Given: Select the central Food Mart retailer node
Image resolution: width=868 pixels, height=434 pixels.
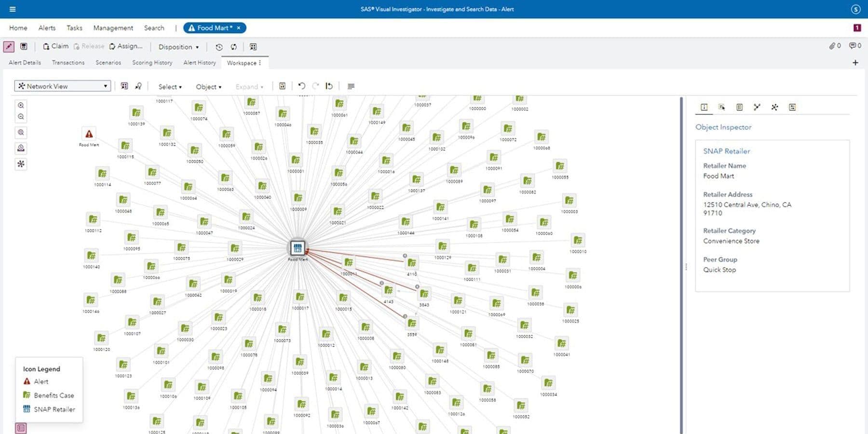Looking at the screenshot, I should 298,248.
